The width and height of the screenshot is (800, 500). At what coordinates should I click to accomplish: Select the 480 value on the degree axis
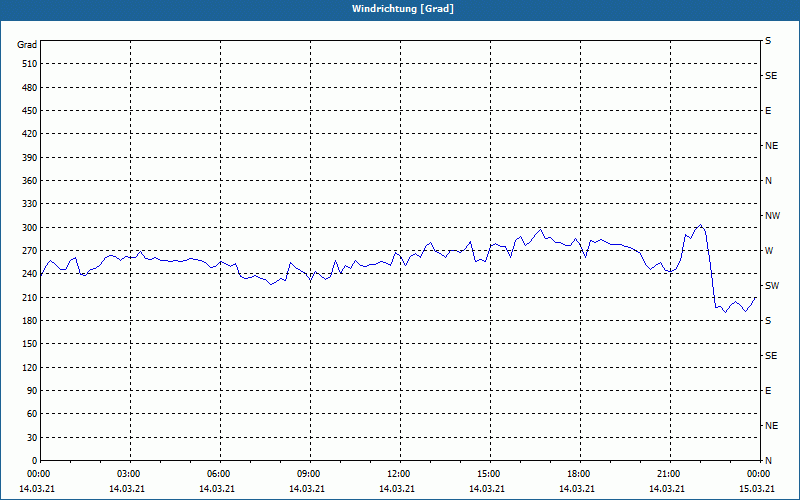(x=30, y=87)
